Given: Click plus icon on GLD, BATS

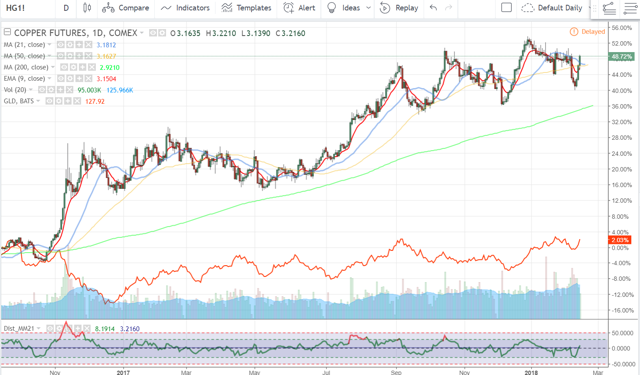Looking at the screenshot, I should 68,101.
